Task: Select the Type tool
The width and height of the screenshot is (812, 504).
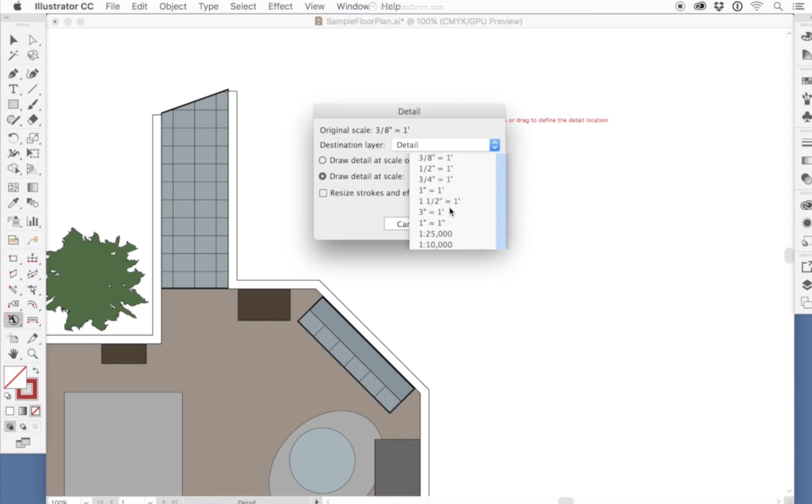Action: pos(13,89)
